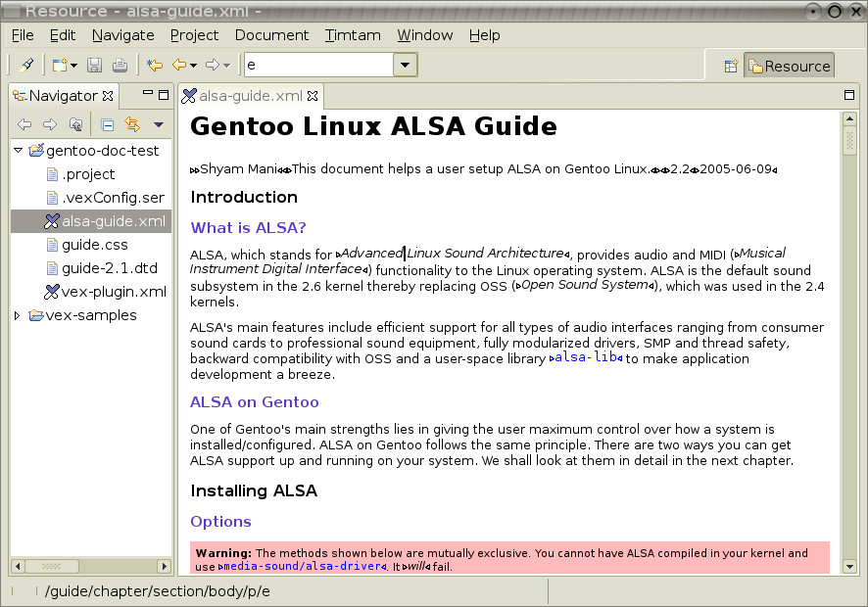
Task: Click Collapse All icon in Navigator
Action: (x=108, y=125)
